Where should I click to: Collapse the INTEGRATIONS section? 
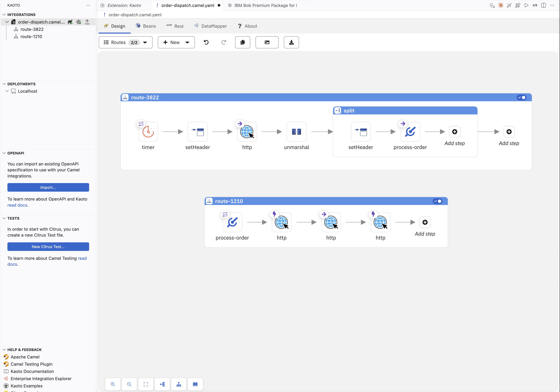click(4, 15)
